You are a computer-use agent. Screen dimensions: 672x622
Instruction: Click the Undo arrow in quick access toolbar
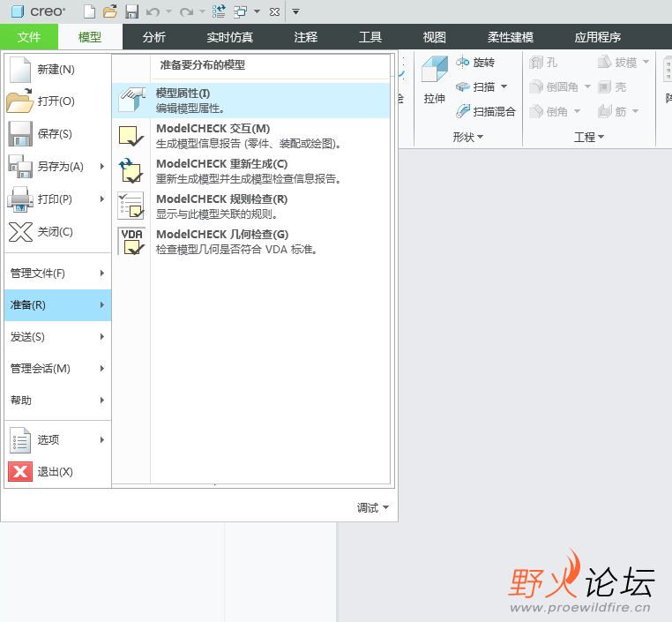click(x=153, y=12)
